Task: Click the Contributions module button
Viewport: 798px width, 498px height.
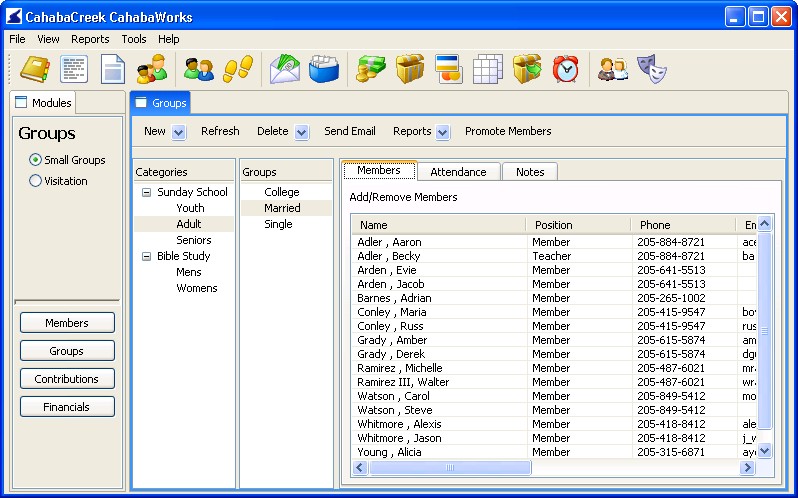Action: tap(67, 379)
